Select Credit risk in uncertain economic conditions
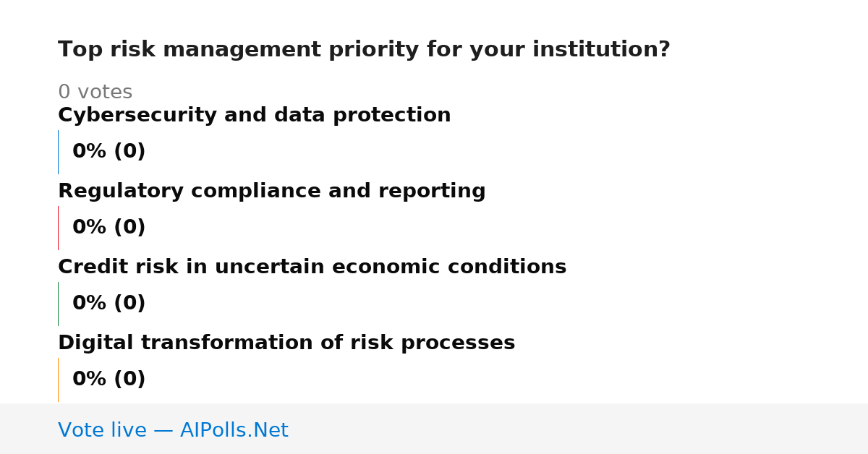This screenshot has width=868, height=454. pos(312,267)
